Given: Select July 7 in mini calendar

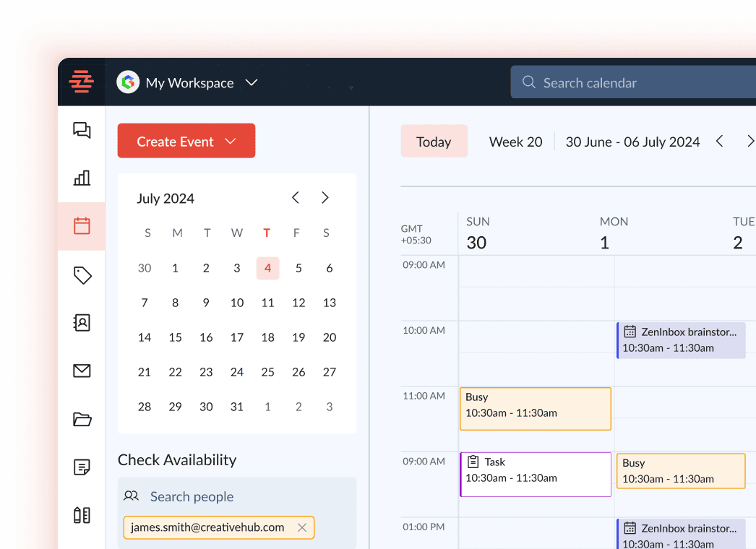Looking at the screenshot, I should click(145, 303).
